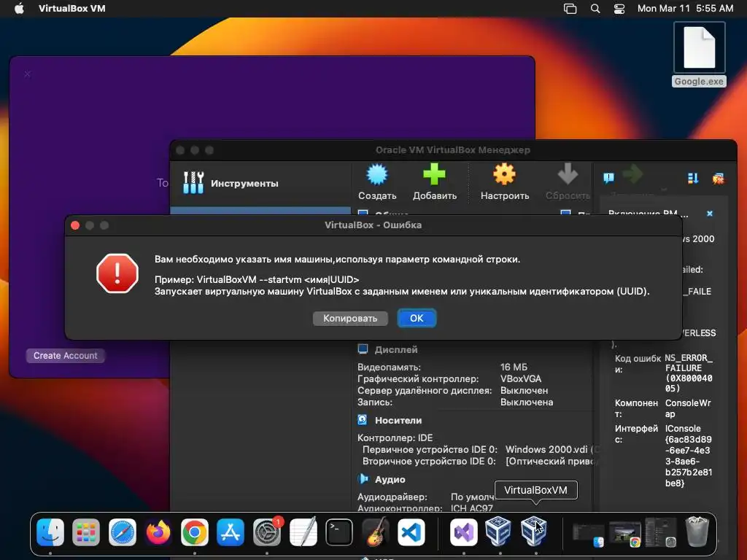This screenshot has width=747, height=560.
Task: Click the IConsole interface text
Action: pos(689,456)
